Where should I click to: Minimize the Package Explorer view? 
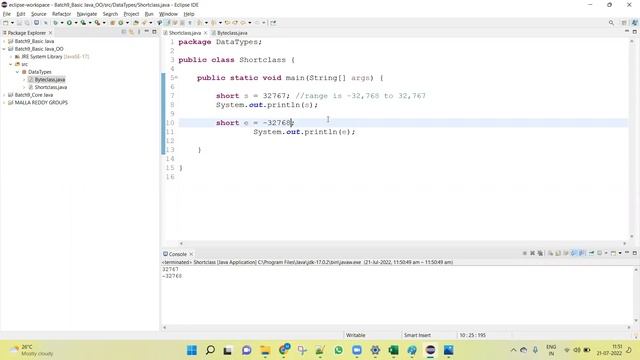pos(147,31)
